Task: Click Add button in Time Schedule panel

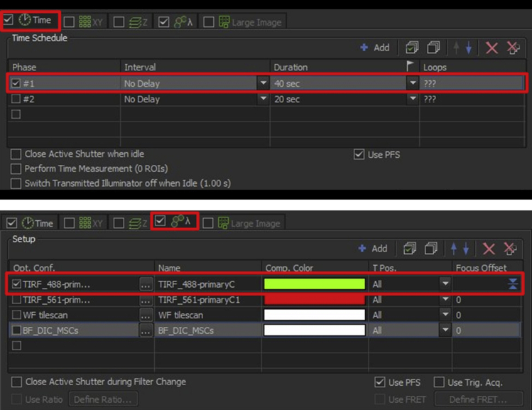Action: (x=374, y=48)
